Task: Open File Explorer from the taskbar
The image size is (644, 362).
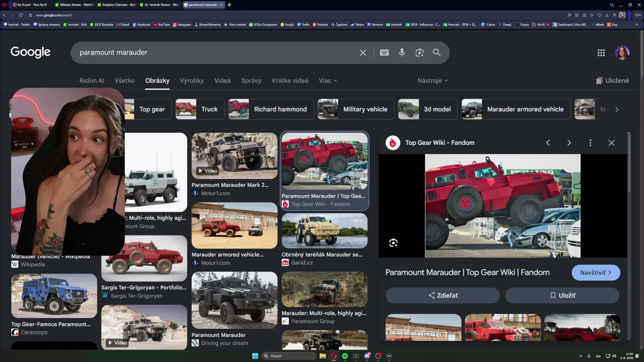Action: tap(323, 356)
